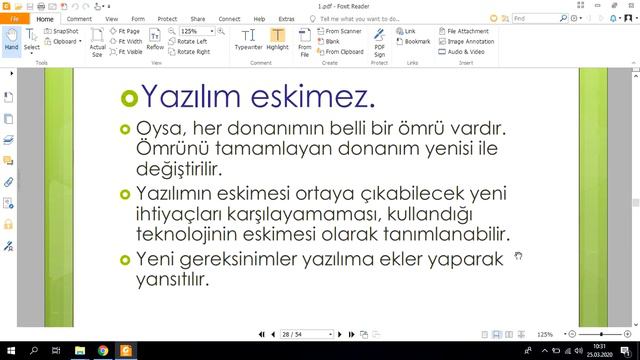Choose the Select text tool

click(31, 40)
